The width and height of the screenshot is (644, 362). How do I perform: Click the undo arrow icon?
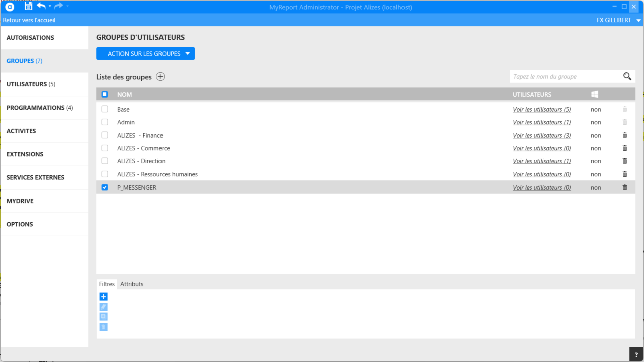click(x=41, y=6)
